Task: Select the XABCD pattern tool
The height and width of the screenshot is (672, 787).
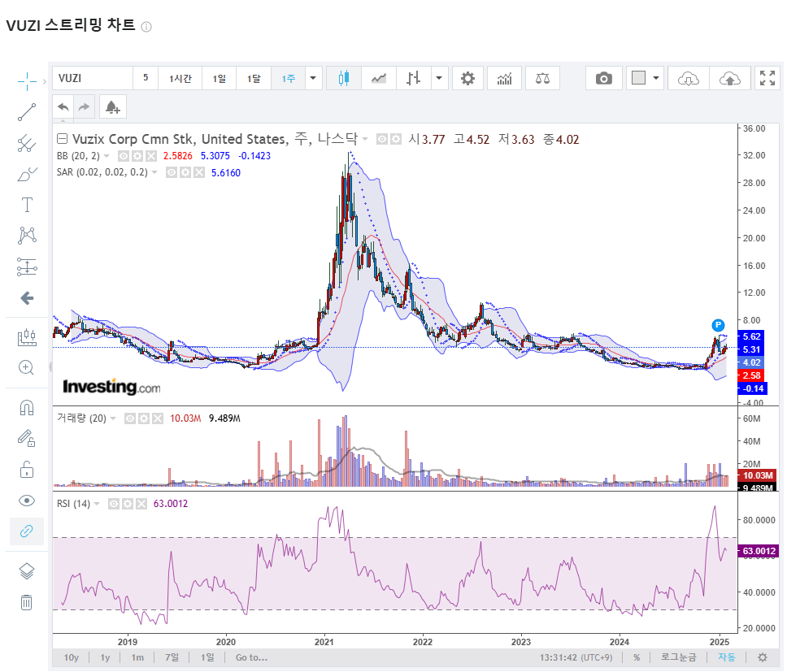Action: (x=27, y=235)
